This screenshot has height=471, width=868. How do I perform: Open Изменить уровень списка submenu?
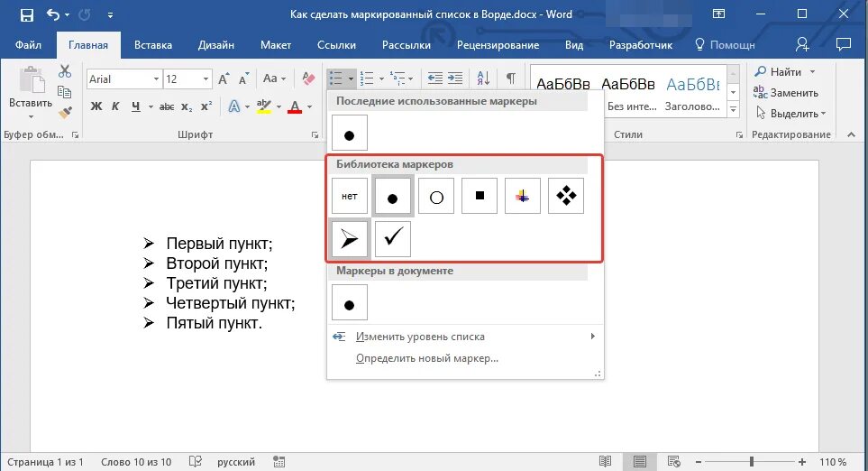click(x=465, y=337)
